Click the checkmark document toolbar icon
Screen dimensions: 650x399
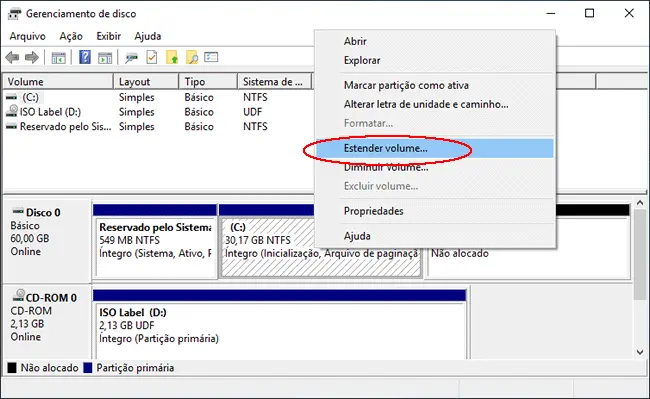[x=152, y=57]
